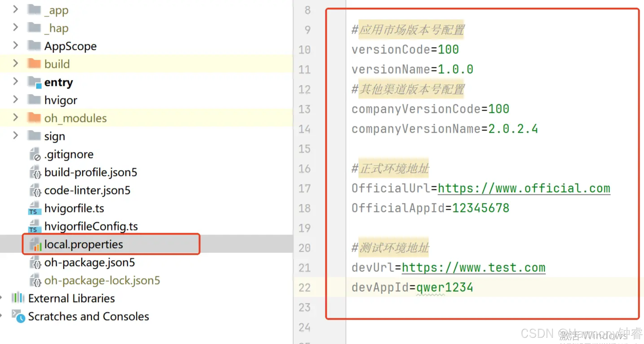Click line number 22 in gutter
Viewport: 644px width, 344px height.
tap(304, 288)
